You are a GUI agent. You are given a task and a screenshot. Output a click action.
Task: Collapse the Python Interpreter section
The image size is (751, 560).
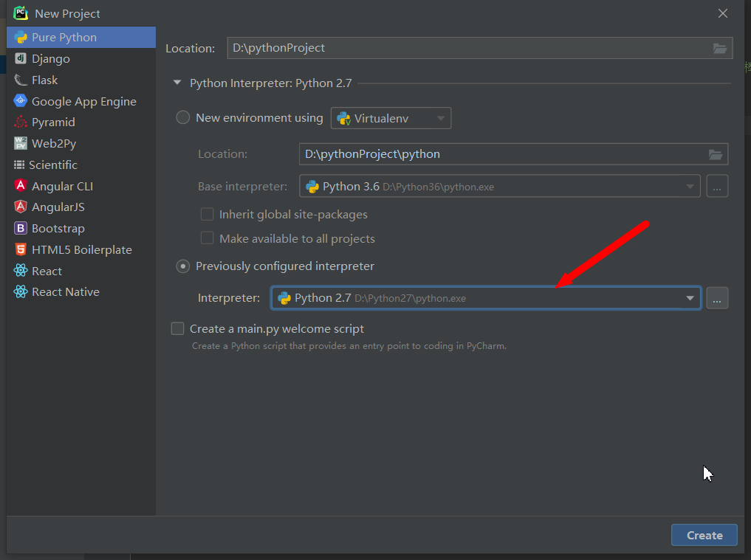(x=177, y=83)
